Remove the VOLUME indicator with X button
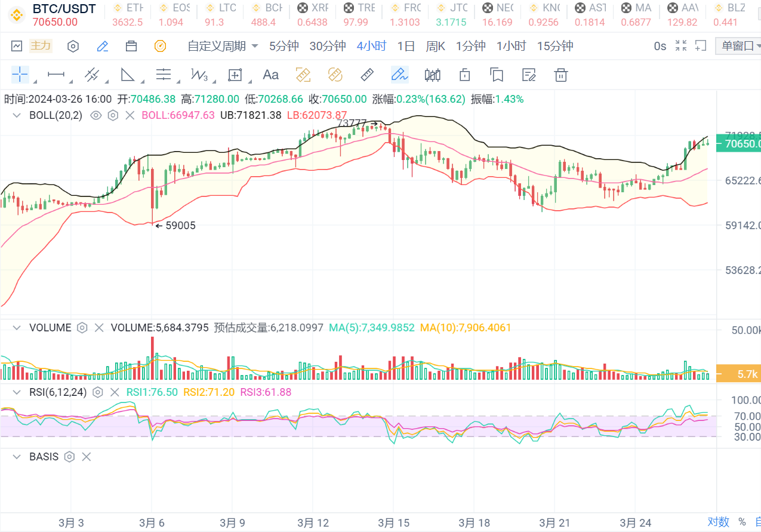 [x=99, y=328]
